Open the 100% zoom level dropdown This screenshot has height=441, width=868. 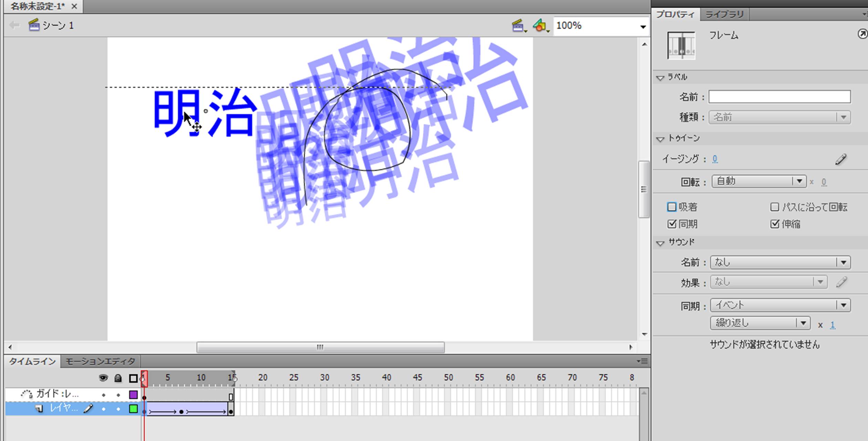point(642,27)
